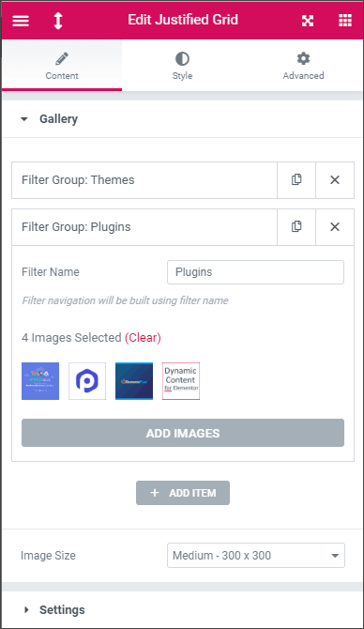This screenshot has width=364, height=629.
Task: Collapse the Filter Group: Plugins item
Action: click(144, 227)
